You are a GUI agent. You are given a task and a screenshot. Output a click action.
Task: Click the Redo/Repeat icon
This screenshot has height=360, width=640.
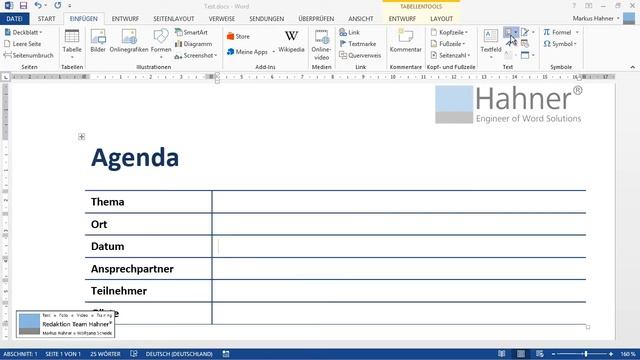coord(58,6)
